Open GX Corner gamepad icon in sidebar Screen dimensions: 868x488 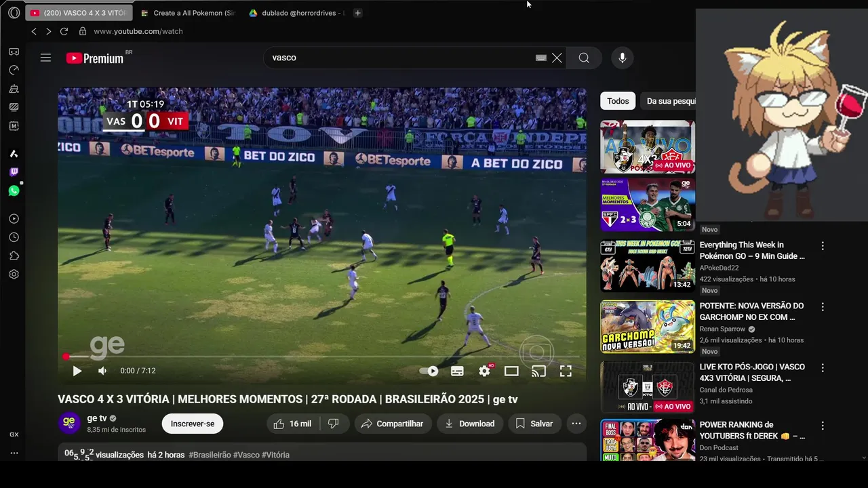14,52
